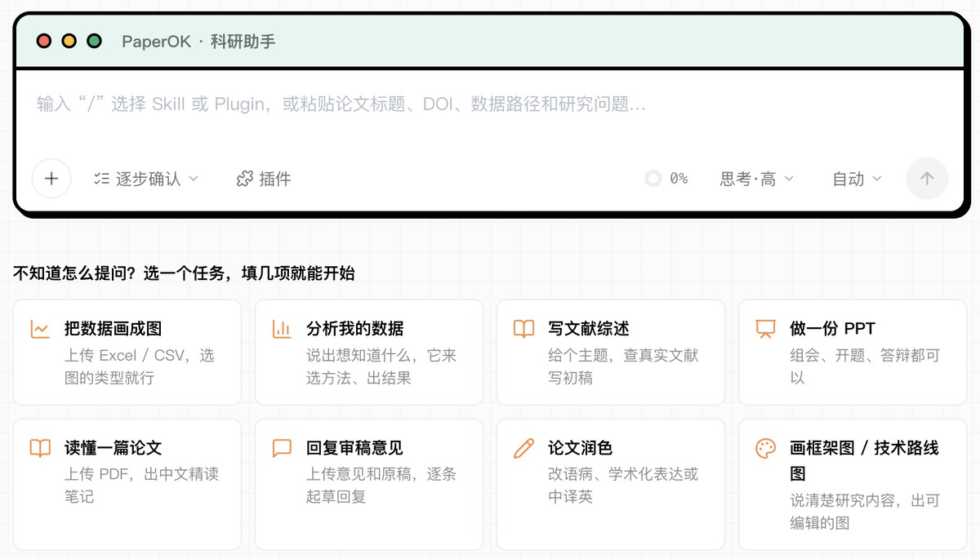This screenshot has width=980, height=559.
Task: Click the pencil icon on 论文润色
Action: (523, 448)
